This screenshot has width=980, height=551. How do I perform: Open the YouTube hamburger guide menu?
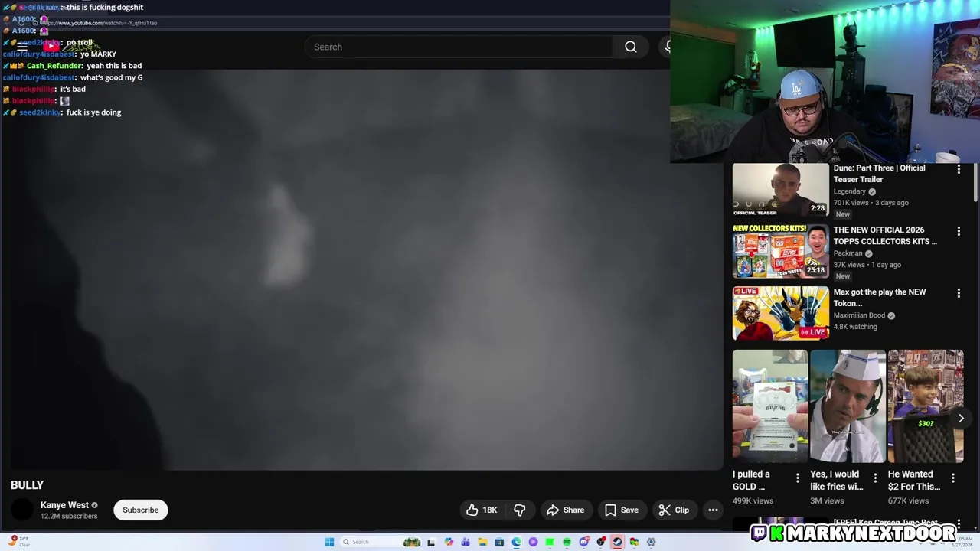pos(22,47)
